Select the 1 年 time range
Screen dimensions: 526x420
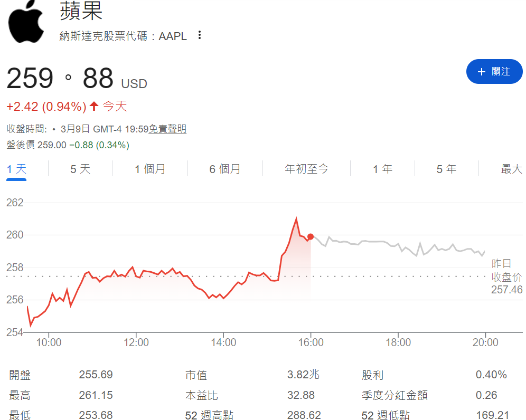[382, 169]
